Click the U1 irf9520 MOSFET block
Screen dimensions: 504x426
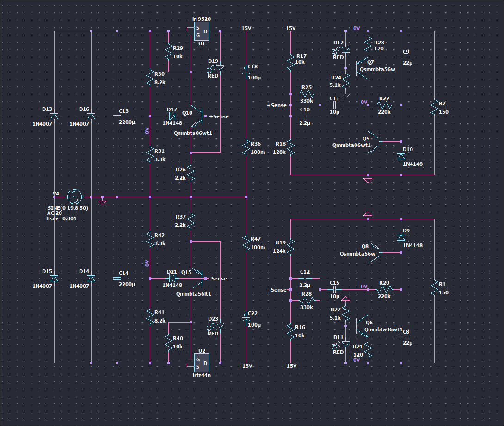click(x=202, y=31)
